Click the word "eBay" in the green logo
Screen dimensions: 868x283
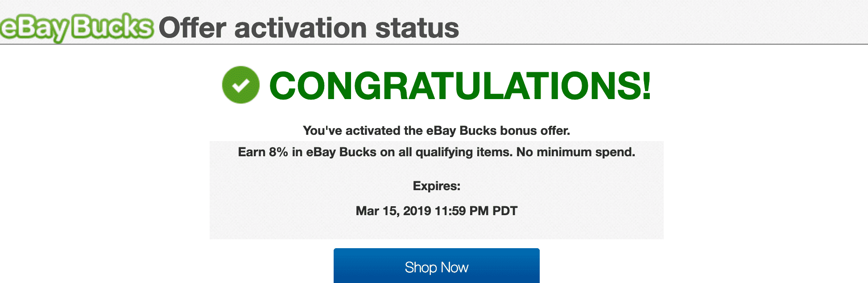pyautogui.click(x=34, y=28)
